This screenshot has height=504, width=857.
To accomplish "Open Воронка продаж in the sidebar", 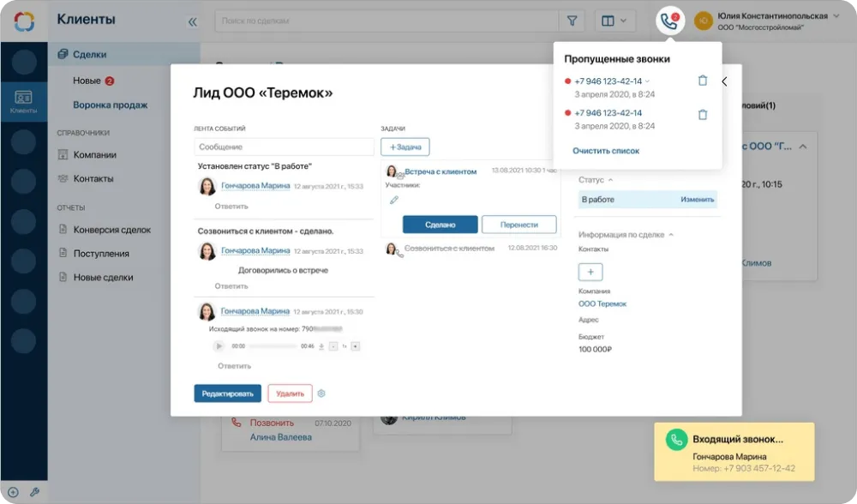I will (110, 105).
